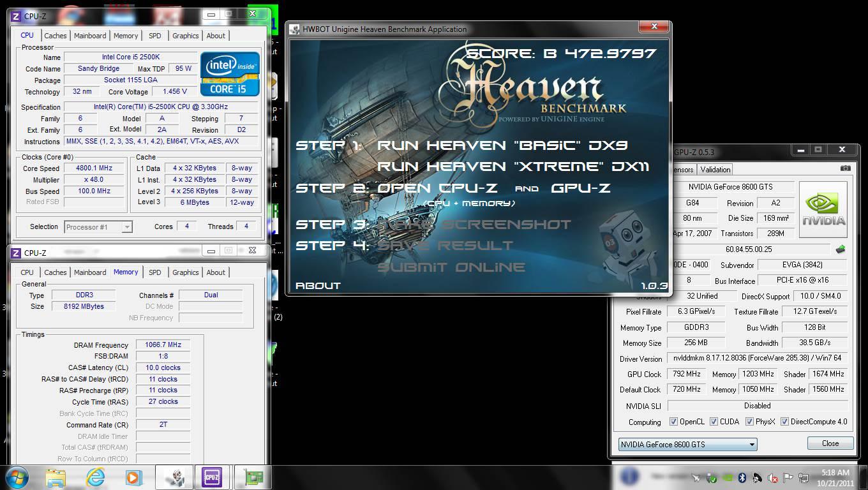Click Save Result in Heaven app
Screen dimensions: 868x490
pos(445,246)
